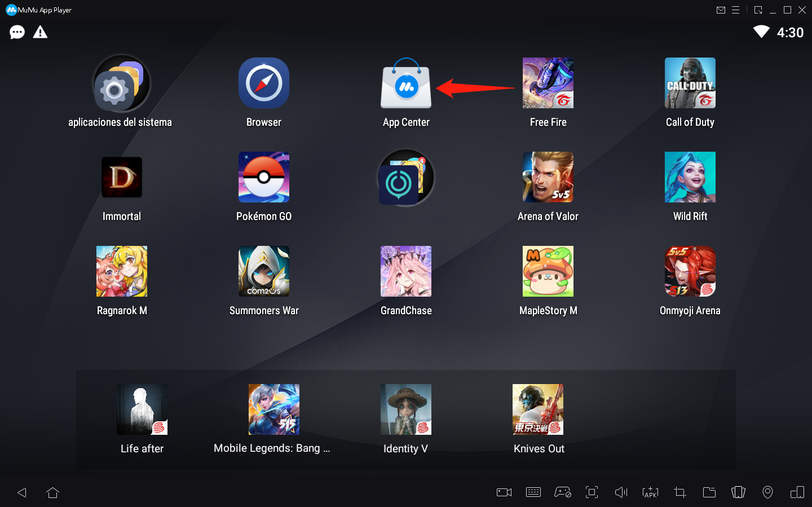The width and height of the screenshot is (812, 507).
Task: Start a screen recording
Action: [504, 492]
